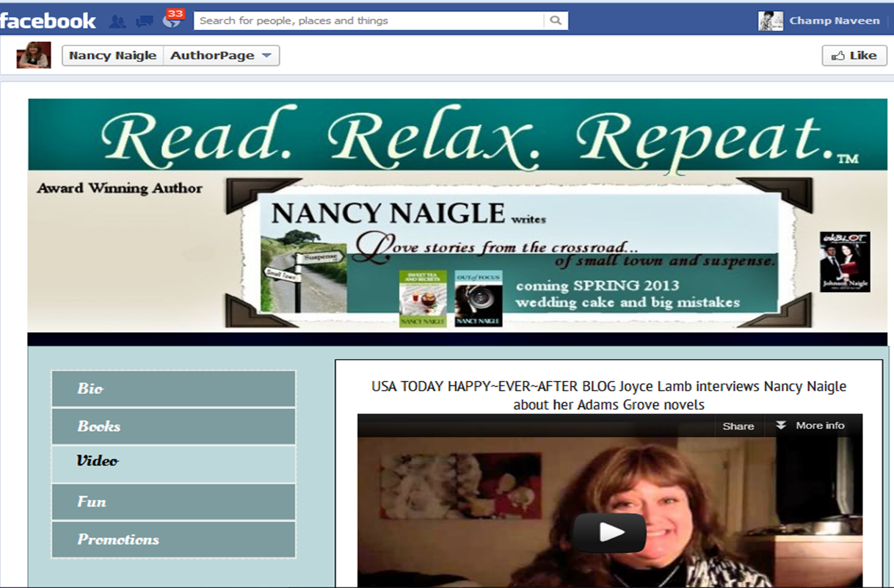Open the Champ Naveen profile name link

tap(834, 21)
